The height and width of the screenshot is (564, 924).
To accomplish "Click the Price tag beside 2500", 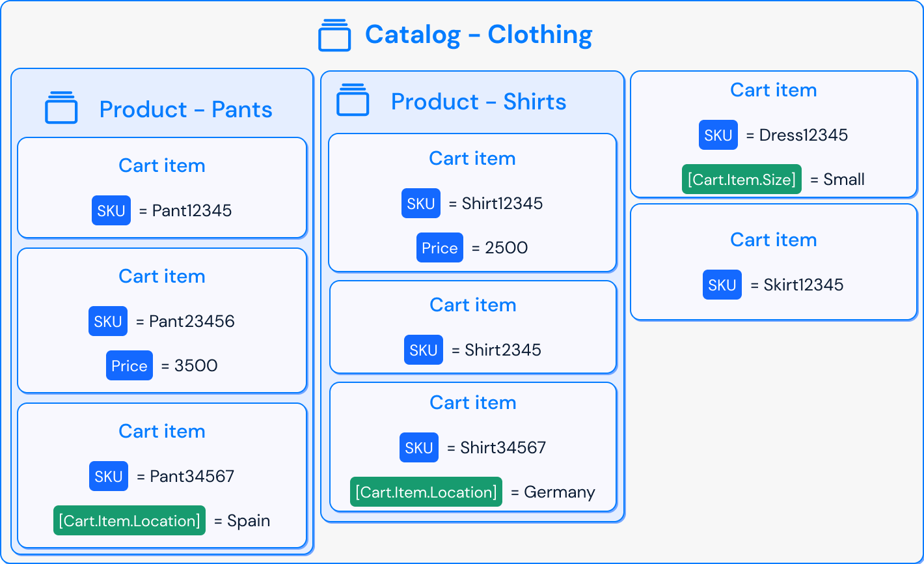I will pos(440,247).
